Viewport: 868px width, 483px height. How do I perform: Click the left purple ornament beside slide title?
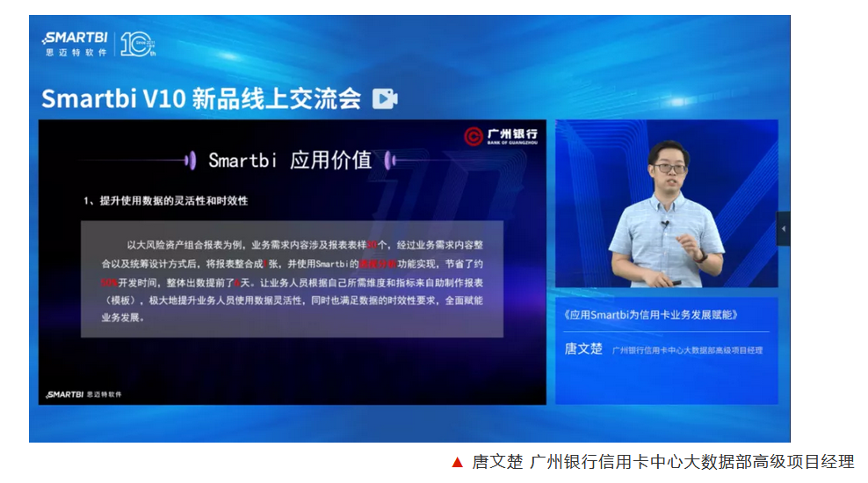point(190,161)
